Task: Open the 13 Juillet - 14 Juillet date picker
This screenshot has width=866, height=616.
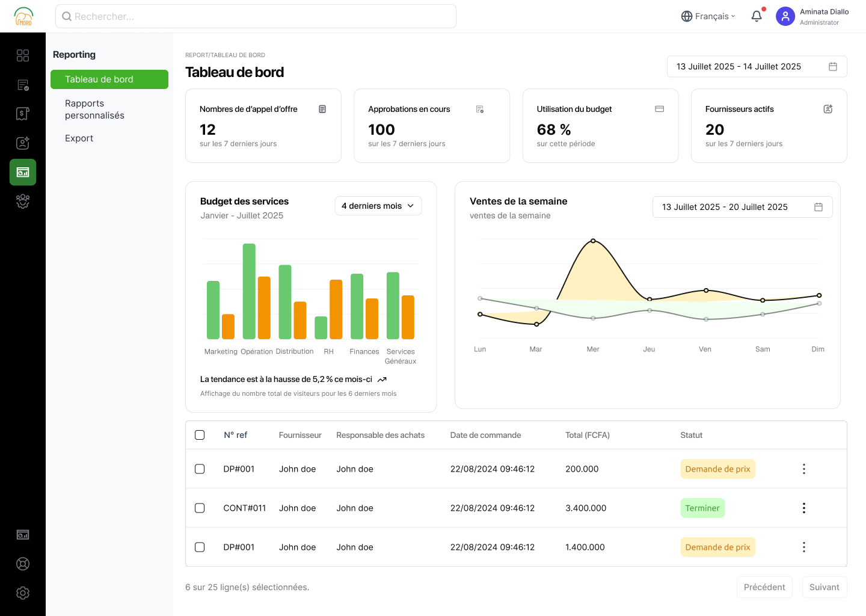Action: 757,67
